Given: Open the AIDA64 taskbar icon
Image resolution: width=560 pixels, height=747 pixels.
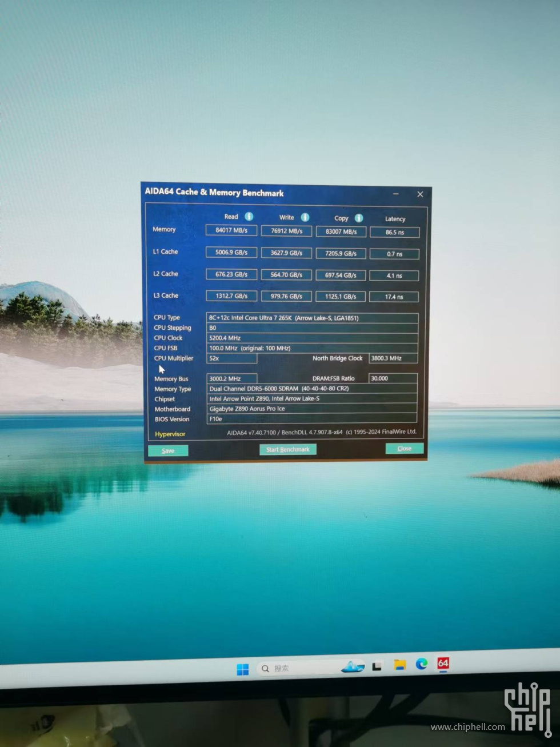Looking at the screenshot, I should point(443,663).
